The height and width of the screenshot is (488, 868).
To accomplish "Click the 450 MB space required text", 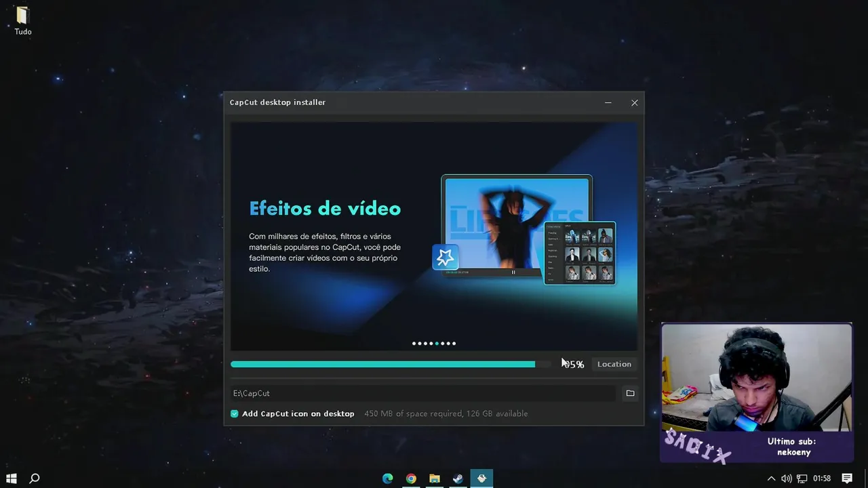I will [446, 413].
